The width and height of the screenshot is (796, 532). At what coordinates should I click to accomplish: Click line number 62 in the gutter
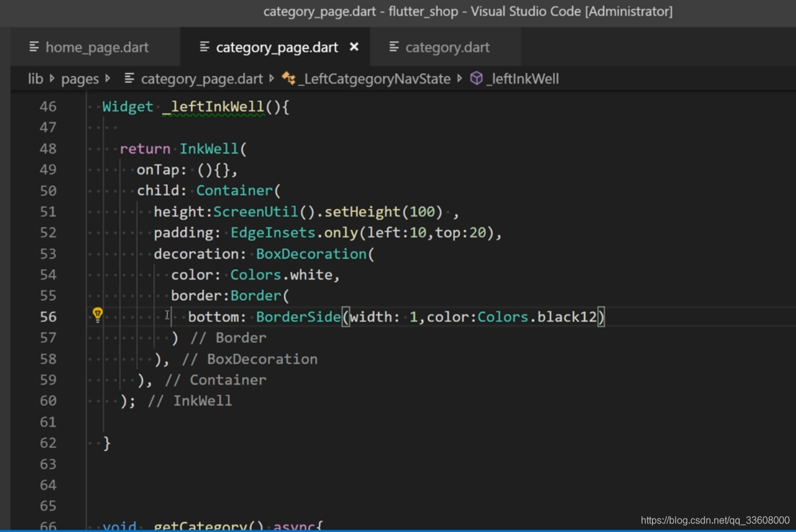[48, 443]
